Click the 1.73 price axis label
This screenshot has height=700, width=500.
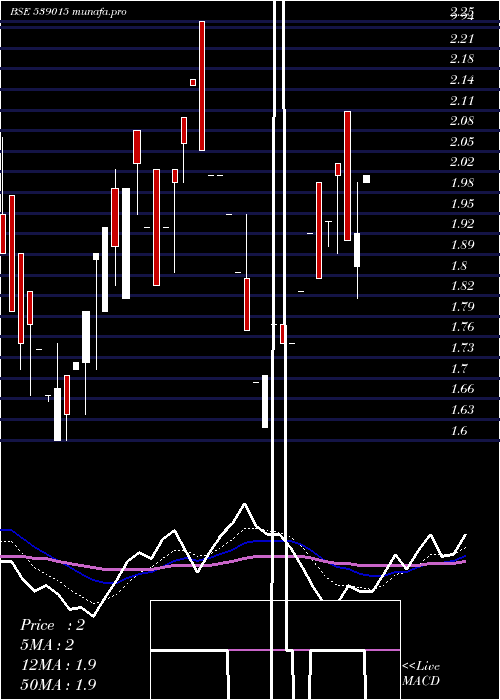pyautogui.click(x=462, y=348)
